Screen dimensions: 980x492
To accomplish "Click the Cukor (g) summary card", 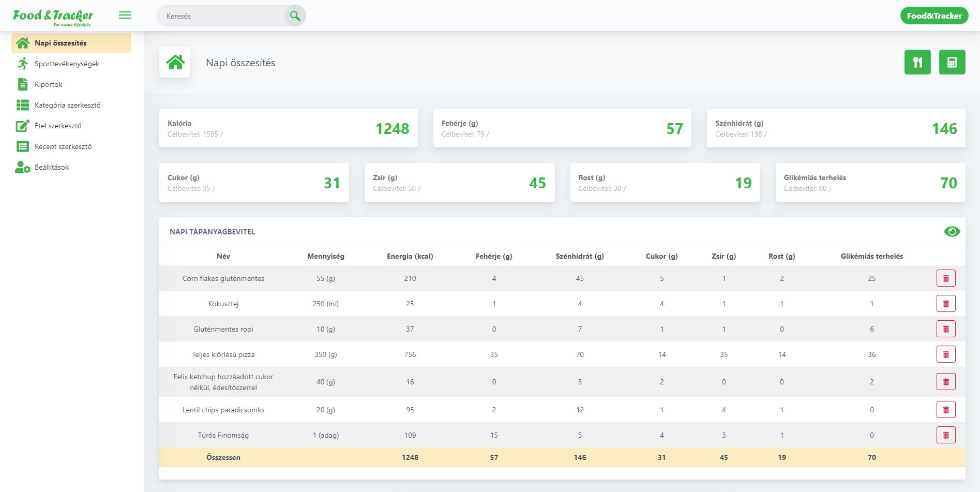I will (x=254, y=183).
